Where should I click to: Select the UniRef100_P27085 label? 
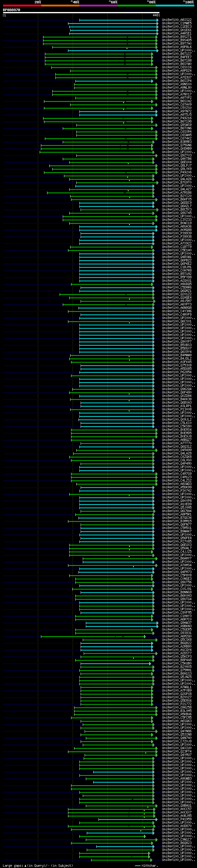tap(177, 542)
